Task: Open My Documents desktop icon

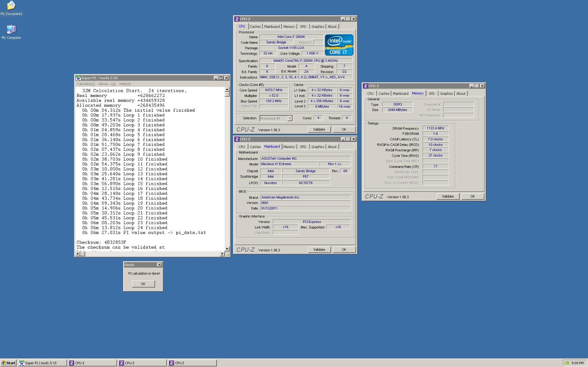Action: (11, 8)
